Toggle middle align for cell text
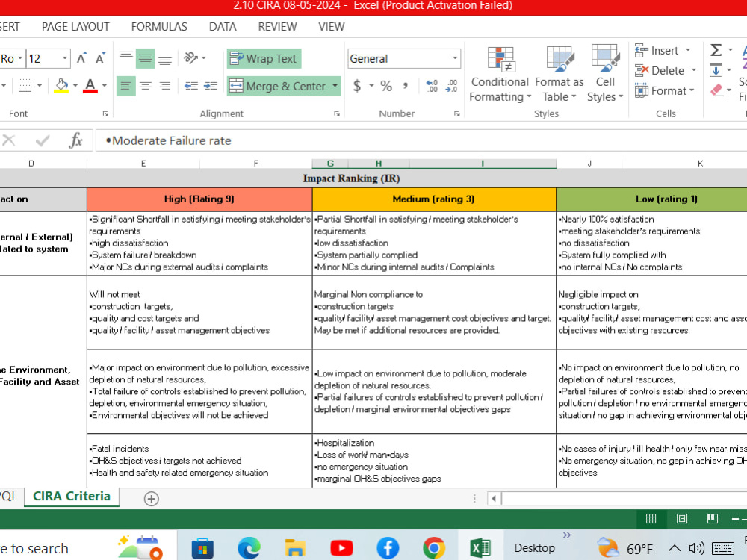 146,58
